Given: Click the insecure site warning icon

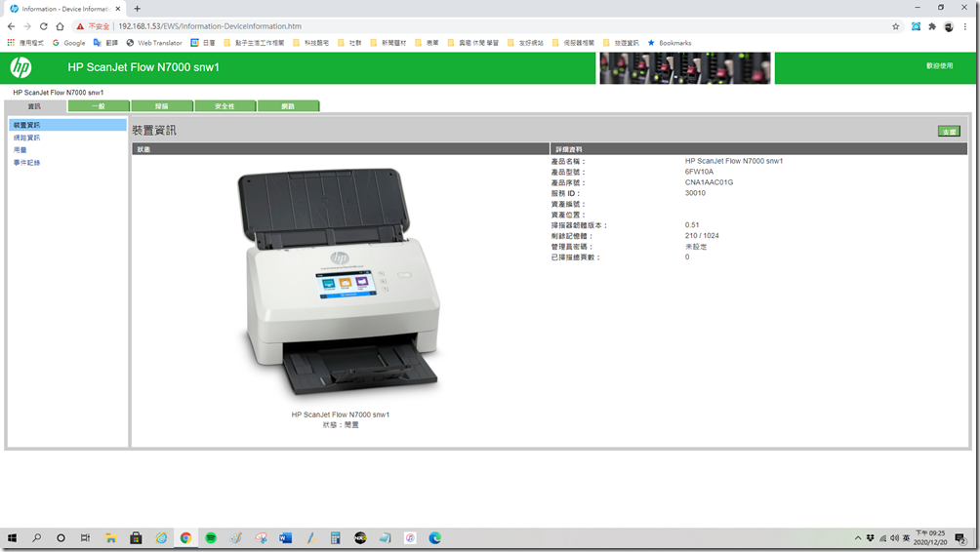Looking at the screenshot, I should (80, 26).
